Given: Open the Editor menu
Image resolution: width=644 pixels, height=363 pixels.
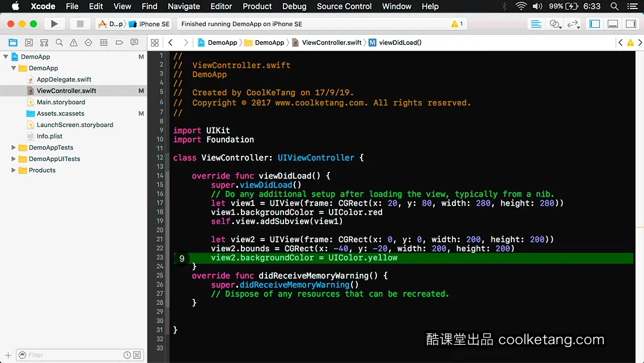Looking at the screenshot, I should coord(221,6).
